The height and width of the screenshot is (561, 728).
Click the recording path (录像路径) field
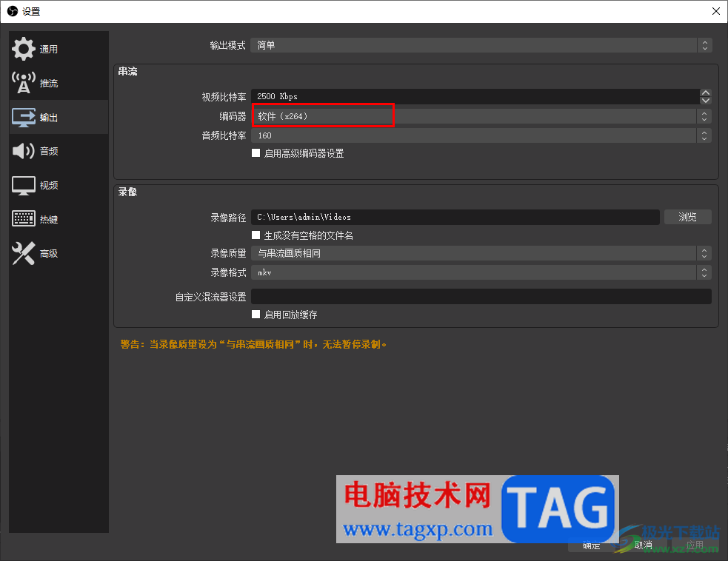tap(455, 217)
